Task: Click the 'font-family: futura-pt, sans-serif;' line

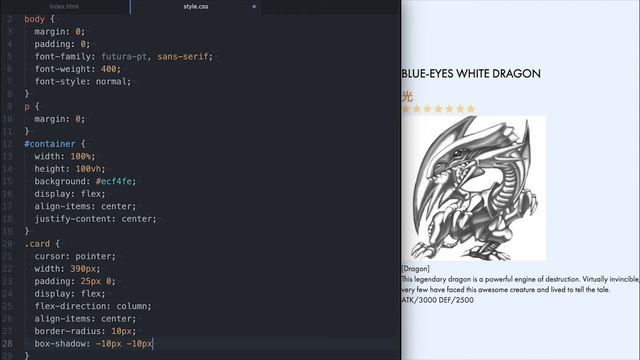Action: 124,56
